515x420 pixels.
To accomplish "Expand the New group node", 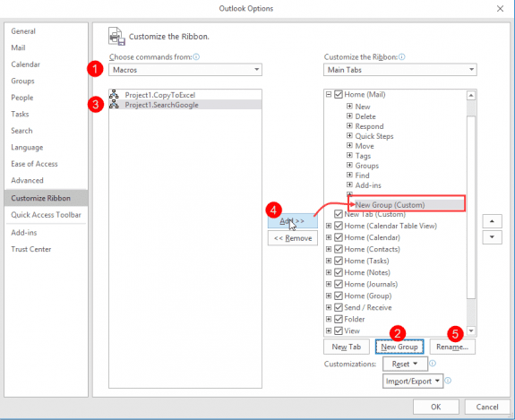I will 349,107.
